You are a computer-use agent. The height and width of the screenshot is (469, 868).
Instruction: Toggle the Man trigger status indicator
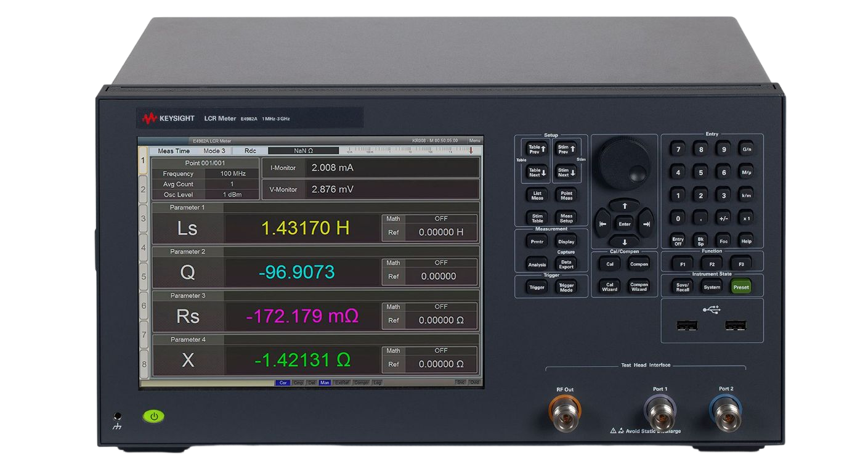325,383
